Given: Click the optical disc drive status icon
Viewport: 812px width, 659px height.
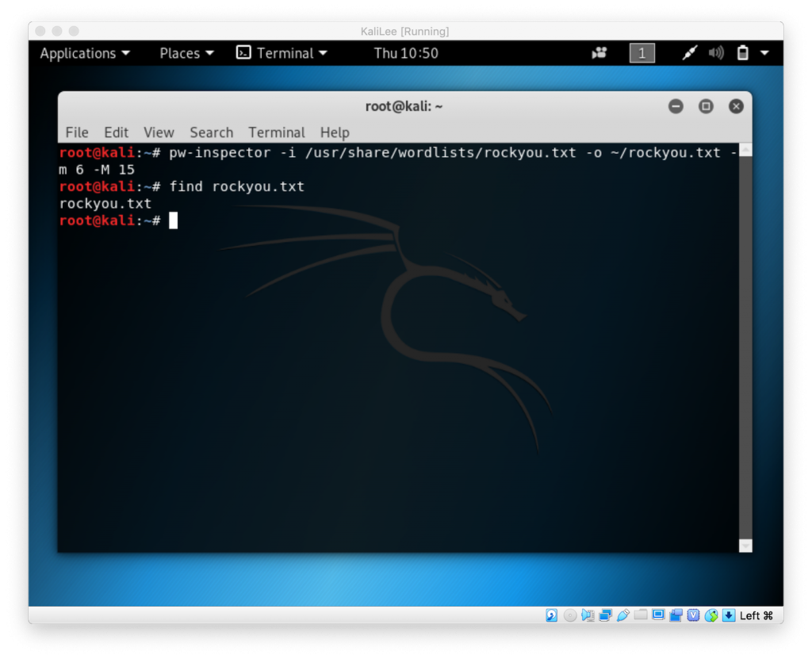Looking at the screenshot, I should pos(569,615).
